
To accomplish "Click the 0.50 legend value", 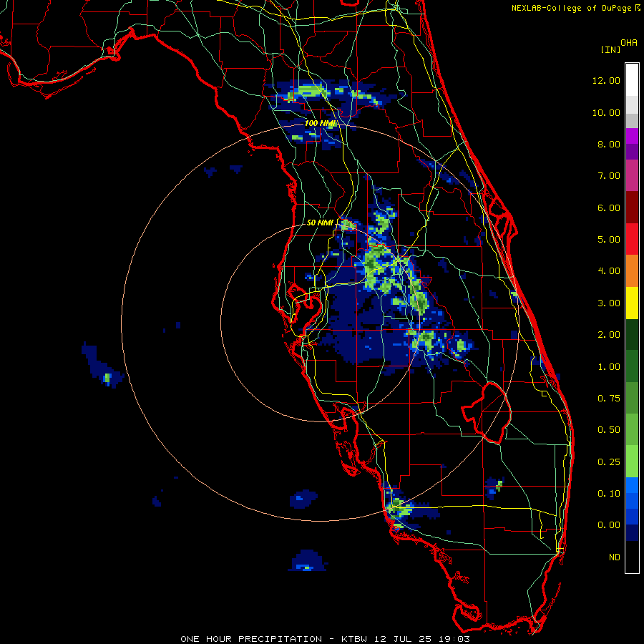I will point(609,430).
